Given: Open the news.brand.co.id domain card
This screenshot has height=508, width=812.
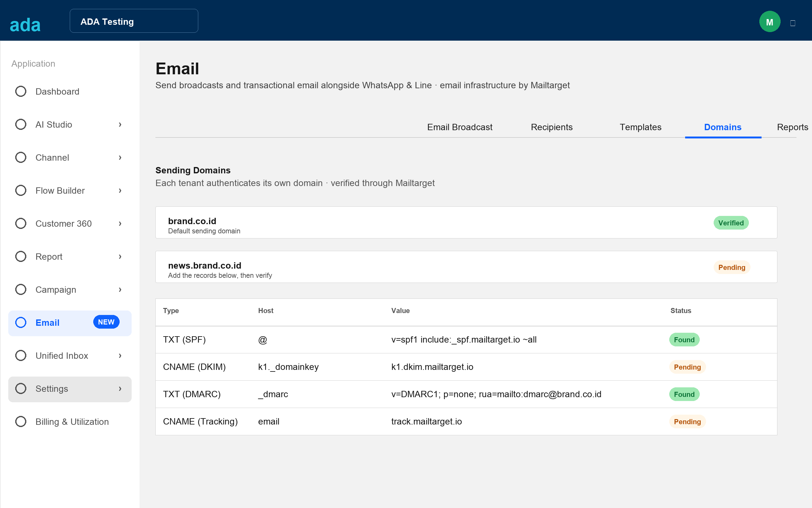Looking at the screenshot, I should (466, 267).
